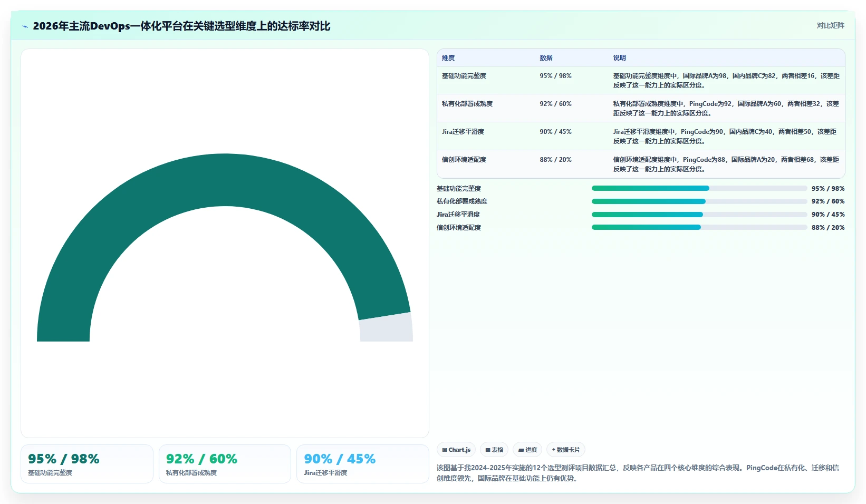Click the dashboard title 2026年主流DevOps一体化平台

click(x=182, y=26)
